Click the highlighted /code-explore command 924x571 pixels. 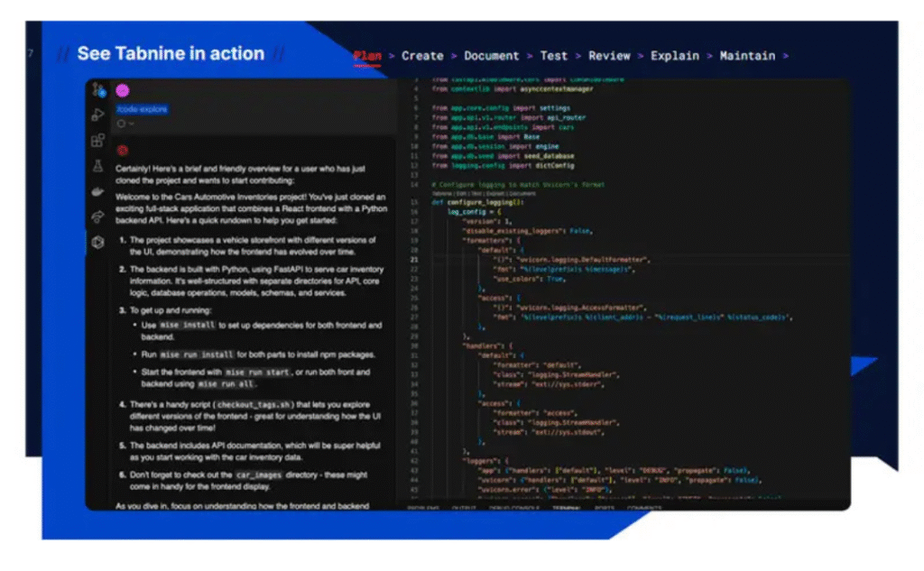point(141,109)
